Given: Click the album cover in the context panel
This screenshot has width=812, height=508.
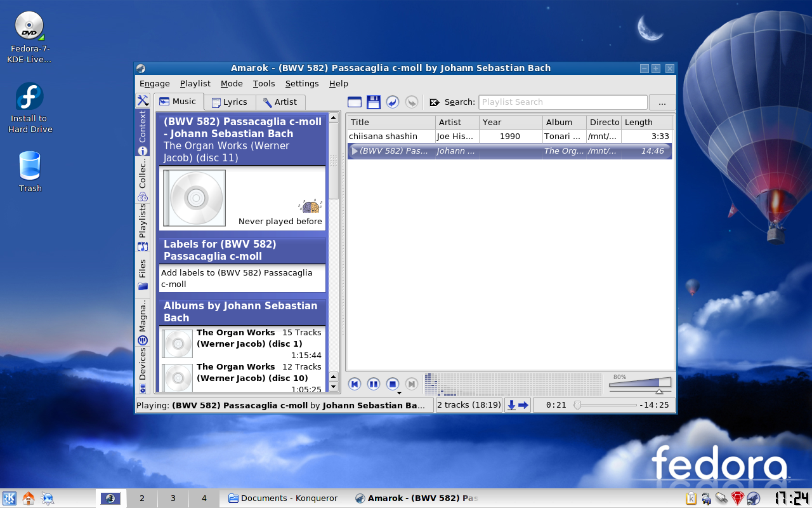Looking at the screenshot, I should tap(194, 197).
